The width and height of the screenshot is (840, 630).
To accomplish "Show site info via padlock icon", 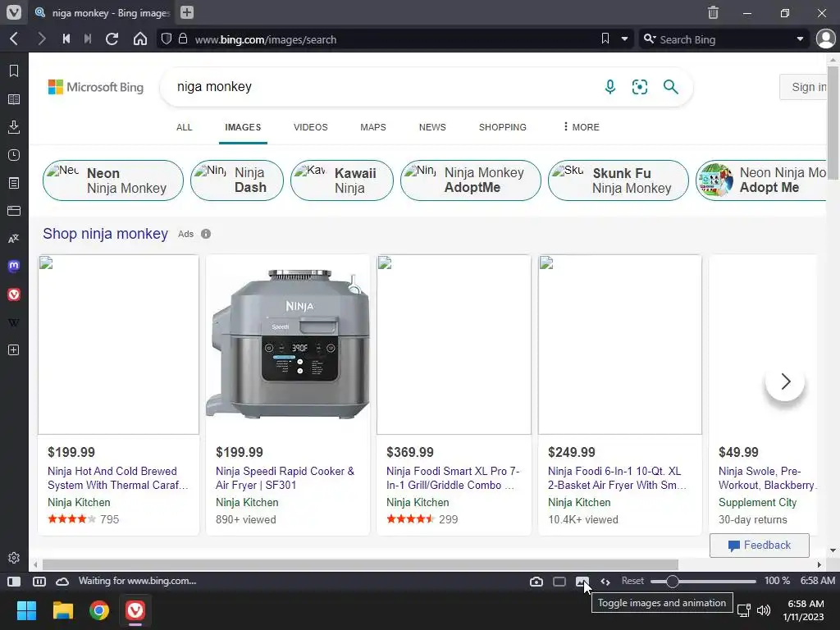I will [183, 39].
